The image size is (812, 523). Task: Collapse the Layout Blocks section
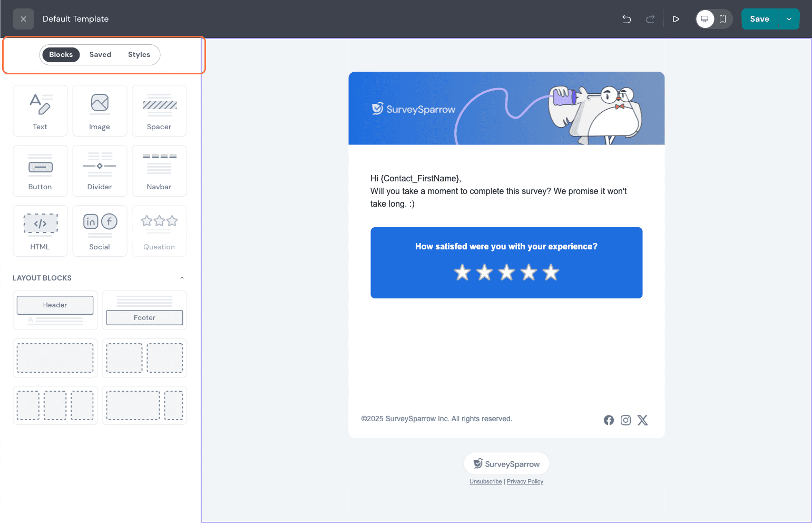tap(182, 277)
